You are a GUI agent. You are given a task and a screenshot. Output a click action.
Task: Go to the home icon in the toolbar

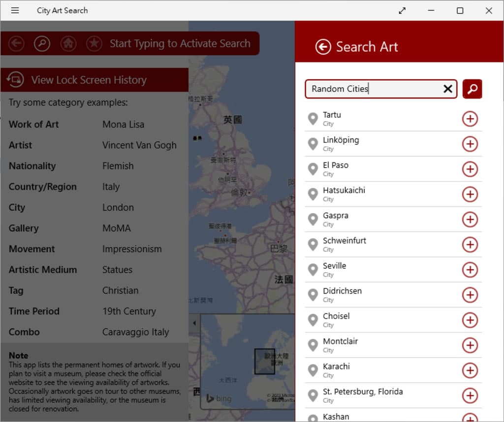point(68,43)
